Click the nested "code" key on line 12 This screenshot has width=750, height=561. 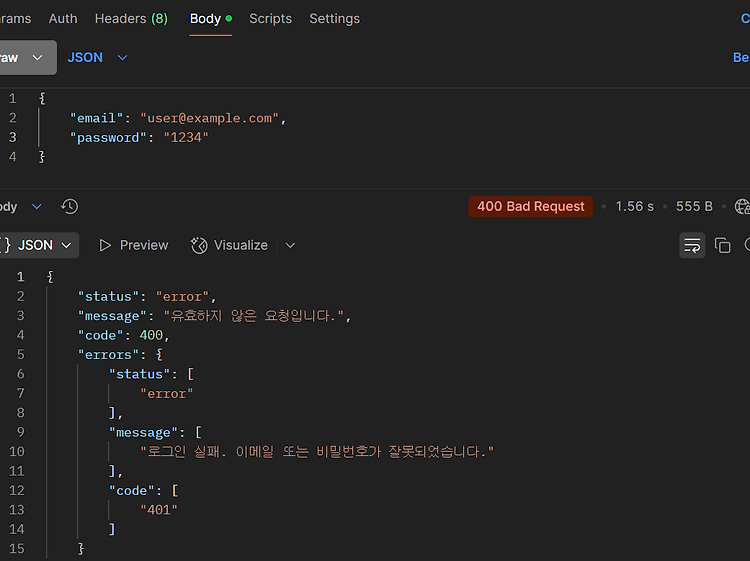click(x=132, y=491)
